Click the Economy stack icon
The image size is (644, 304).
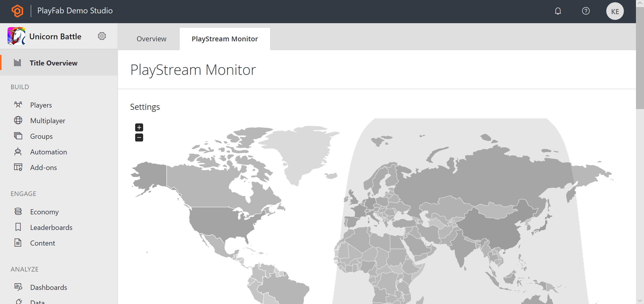click(18, 212)
